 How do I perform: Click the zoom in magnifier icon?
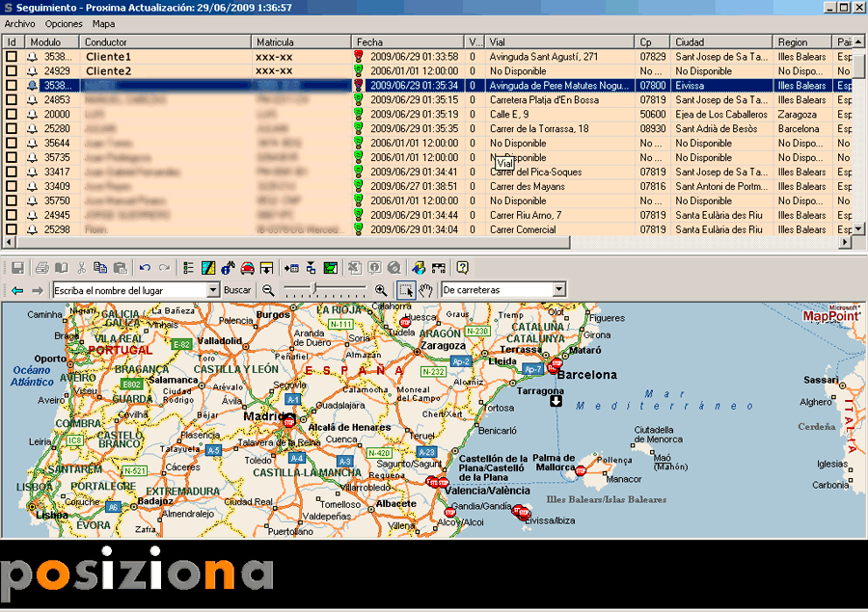point(381,290)
